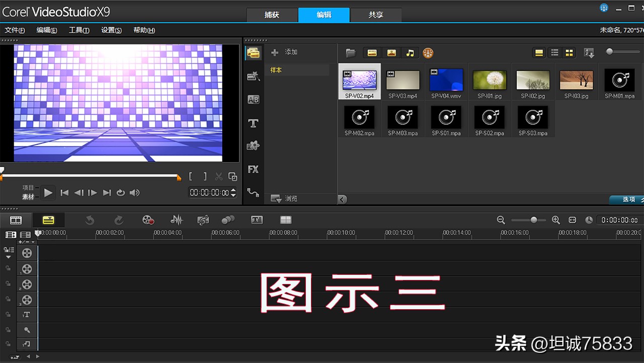Click the zoom in magnifier on timeline
644x363 pixels.
[555, 220]
